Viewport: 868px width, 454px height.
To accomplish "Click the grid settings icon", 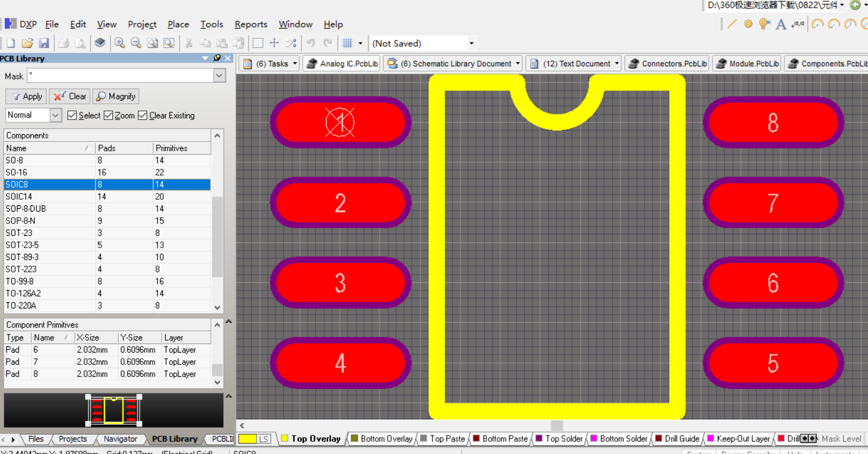I will (348, 43).
